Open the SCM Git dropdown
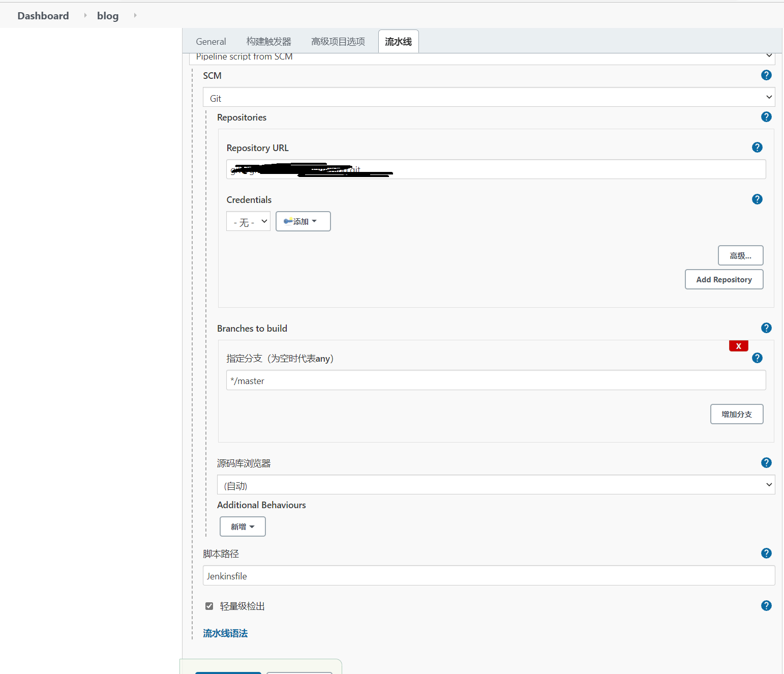Viewport: 784px width, 674px height. pyautogui.click(x=489, y=97)
